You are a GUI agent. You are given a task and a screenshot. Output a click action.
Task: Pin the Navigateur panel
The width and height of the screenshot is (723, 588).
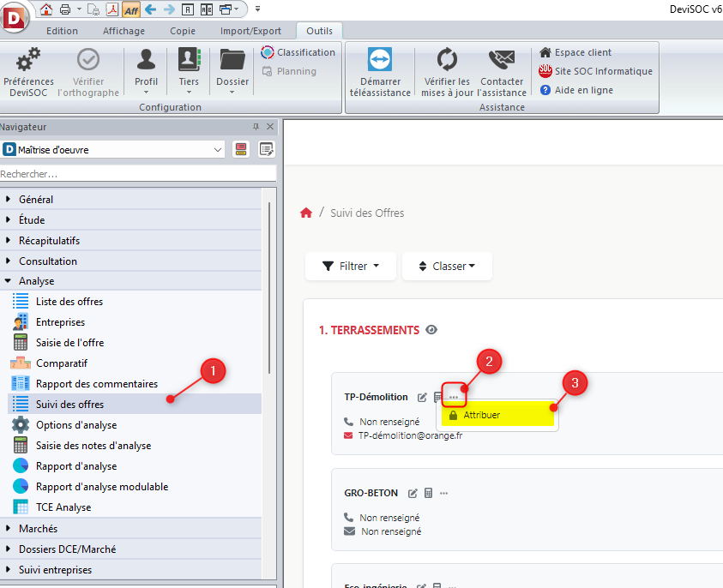pyautogui.click(x=256, y=127)
